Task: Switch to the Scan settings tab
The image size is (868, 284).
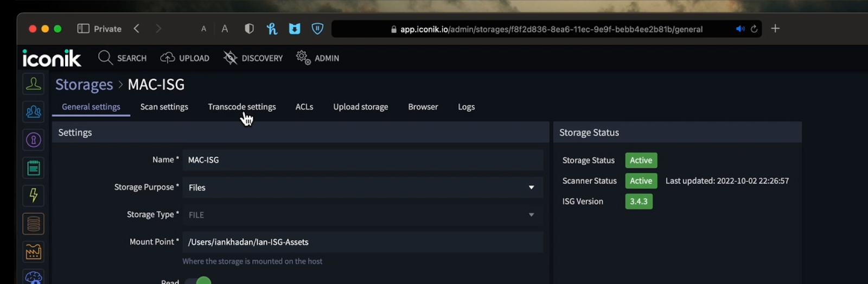Action: coord(164,107)
